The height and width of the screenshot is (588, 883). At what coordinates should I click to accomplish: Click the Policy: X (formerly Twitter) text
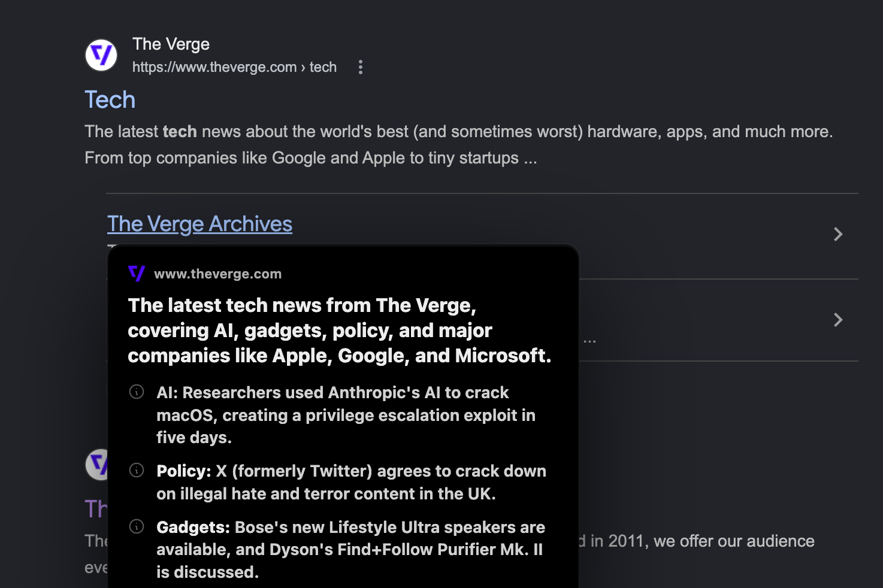pos(351,482)
